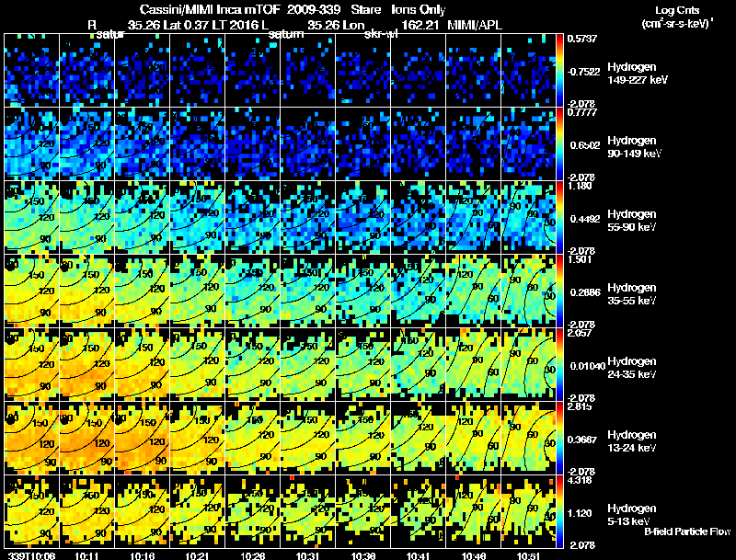Select the '10:41' time label
Viewport: 736px width, 560px height.
point(418,555)
